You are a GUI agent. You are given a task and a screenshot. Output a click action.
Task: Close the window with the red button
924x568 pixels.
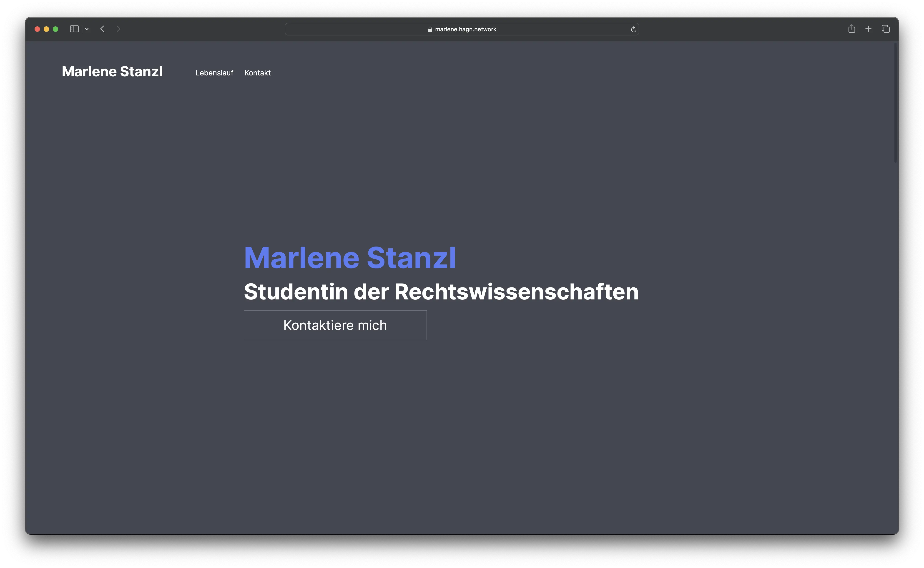(37, 29)
